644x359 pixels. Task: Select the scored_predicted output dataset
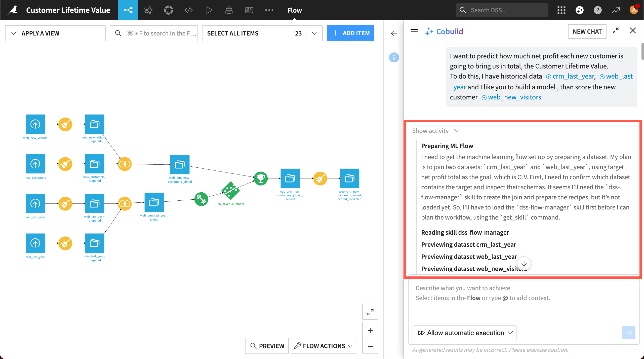click(x=350, y=178)
